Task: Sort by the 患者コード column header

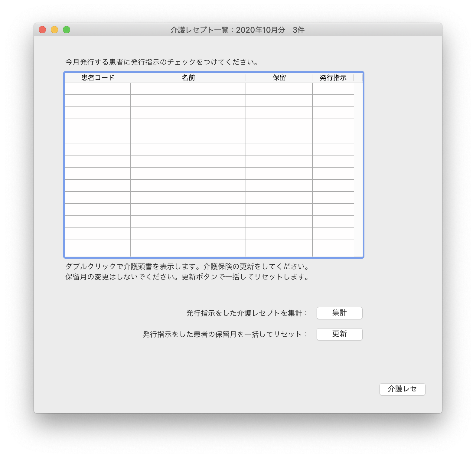Action: click(98, 78)
